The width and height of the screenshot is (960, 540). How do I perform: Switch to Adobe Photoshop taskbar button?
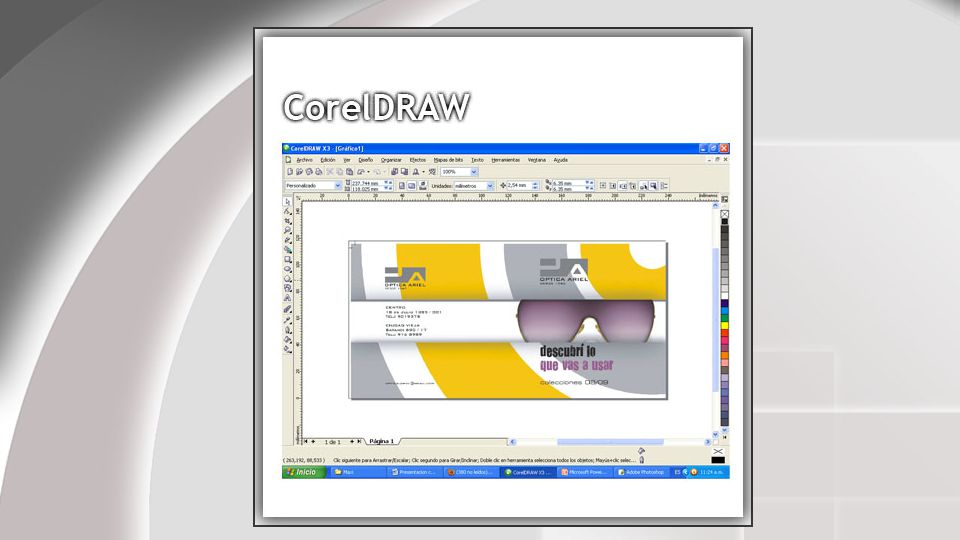point(642,472)
